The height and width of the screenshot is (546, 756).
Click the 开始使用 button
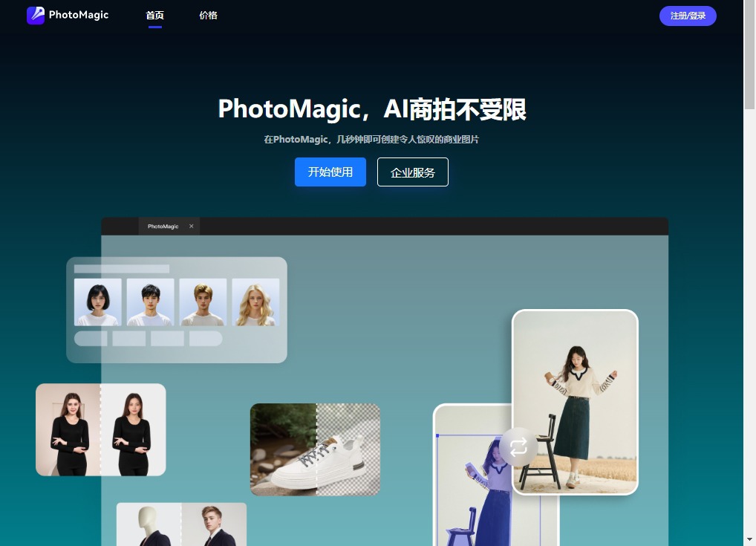click(x=330, y=172)
